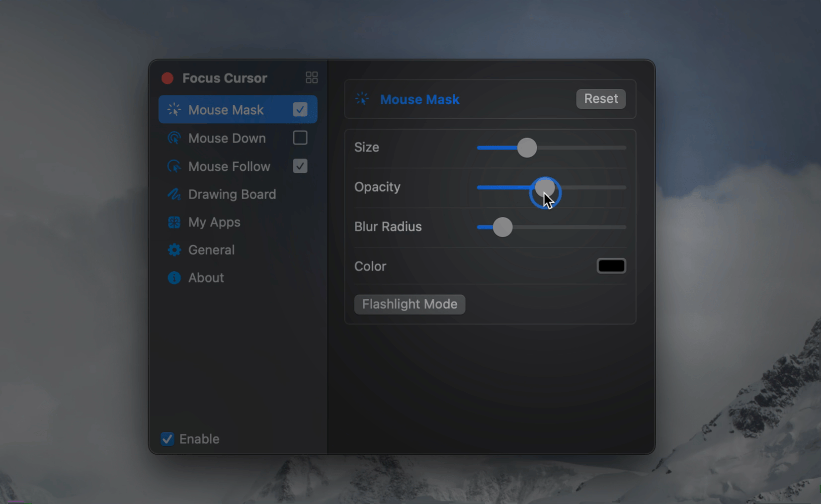Click the General gear icon
821x504 pixels.
pyautogui.click(x=174, y=250)
